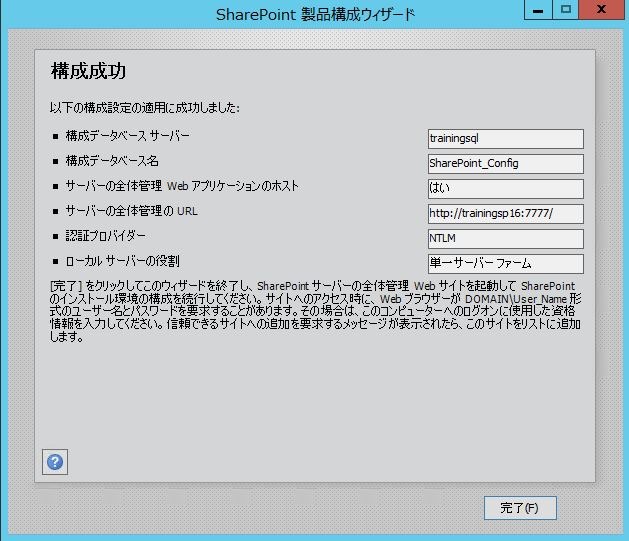629x541 pixels.
Task: Click the Web アプリケーションのホスト label
Action: [x=182, y=186]
